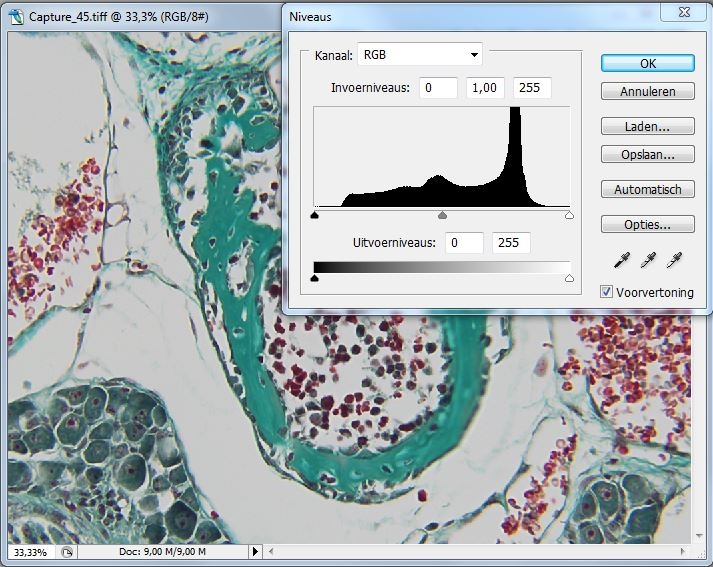This screenshot has width=713, height=567.
Task: Open the Kanaal RGB dropdown
Action: point(420,54)
